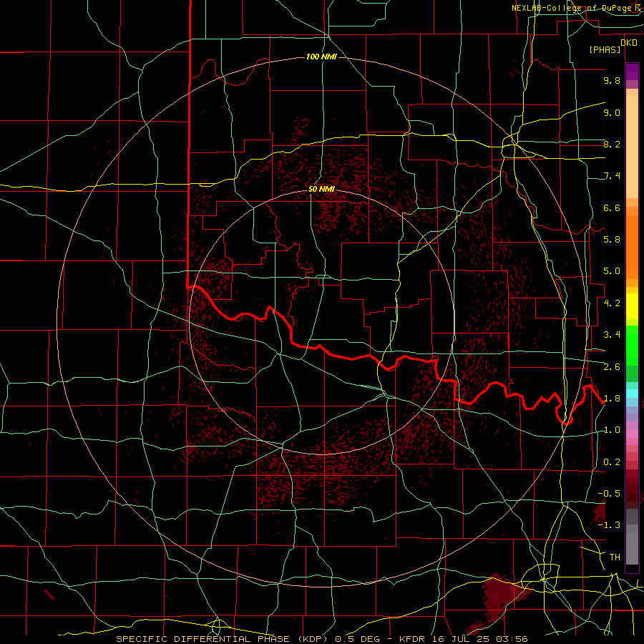Click the 1.8 value on color scale
Screen dimensions: 644x644
612,399
